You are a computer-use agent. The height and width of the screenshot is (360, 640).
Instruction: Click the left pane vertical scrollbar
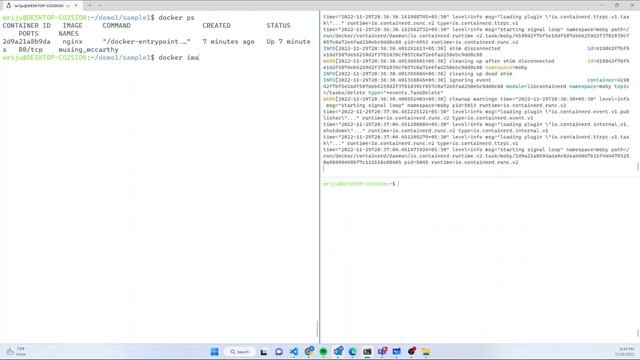(317, 328)
